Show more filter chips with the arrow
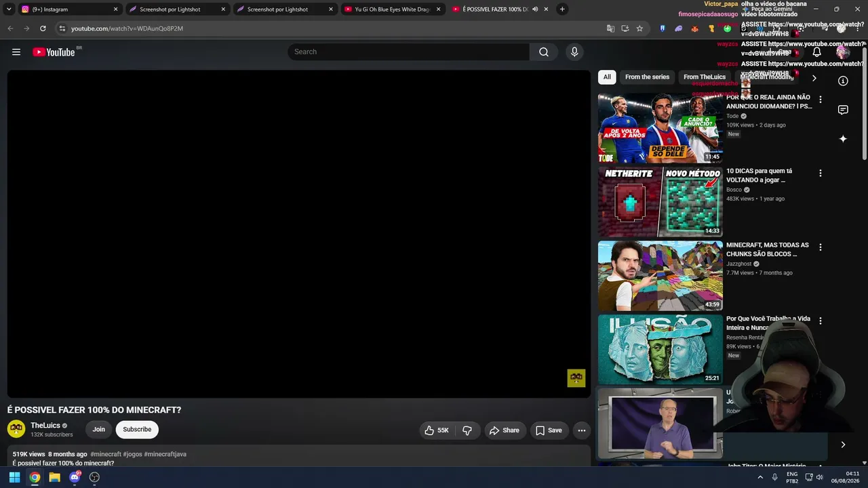The image size is (868, 488). pyautogui.click(x=814, y=78)
